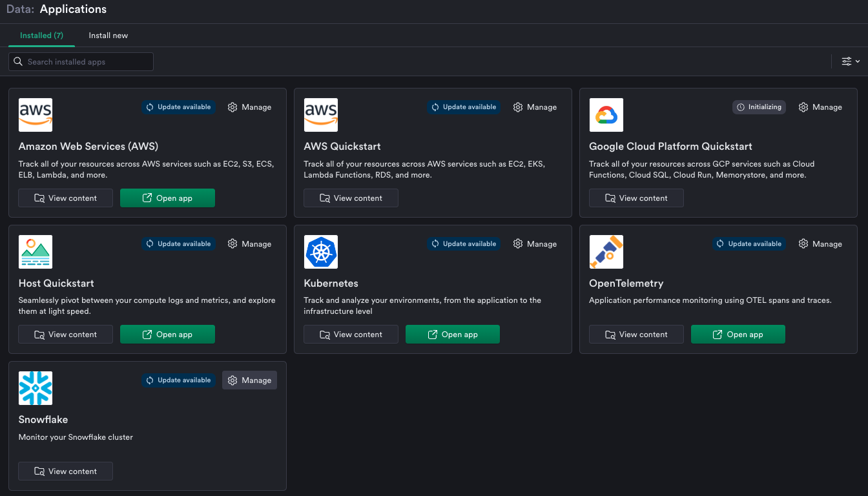This screenshot has width=868, height=496.
Task: Click Update available on Snowflake card
Action: click(x=179, y=380)
